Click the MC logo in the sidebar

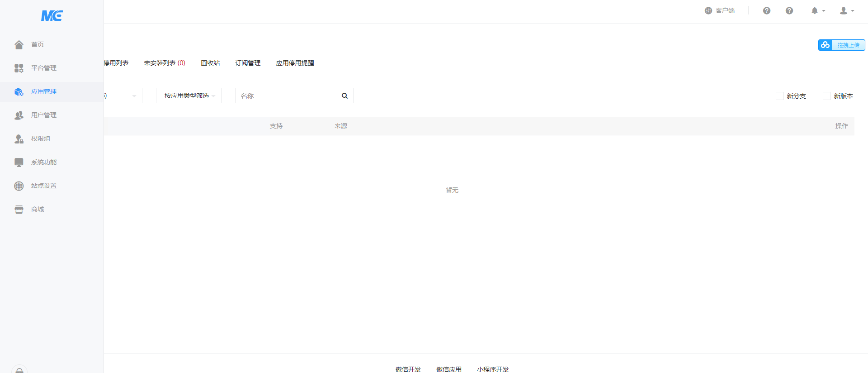point(52,16)
